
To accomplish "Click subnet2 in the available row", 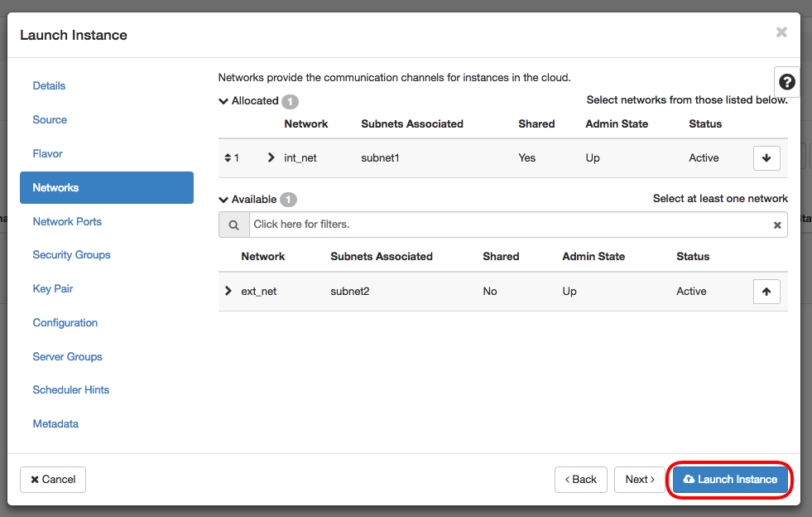I will (x=350, y=292).
